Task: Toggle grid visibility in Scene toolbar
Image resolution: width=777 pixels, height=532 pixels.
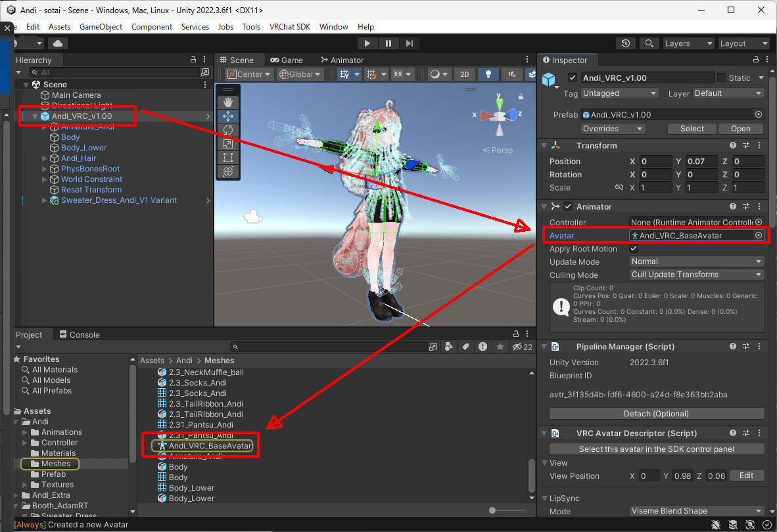Action: tap(344, 74)
